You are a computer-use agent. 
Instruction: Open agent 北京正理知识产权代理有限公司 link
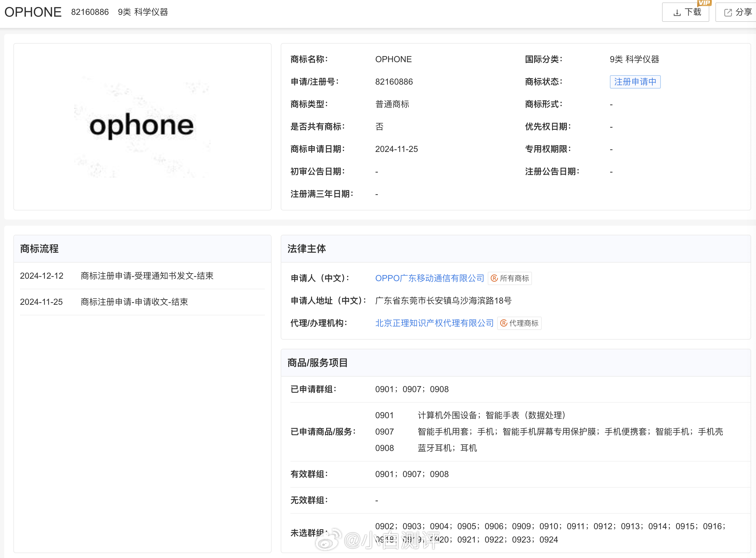point(434,323)
